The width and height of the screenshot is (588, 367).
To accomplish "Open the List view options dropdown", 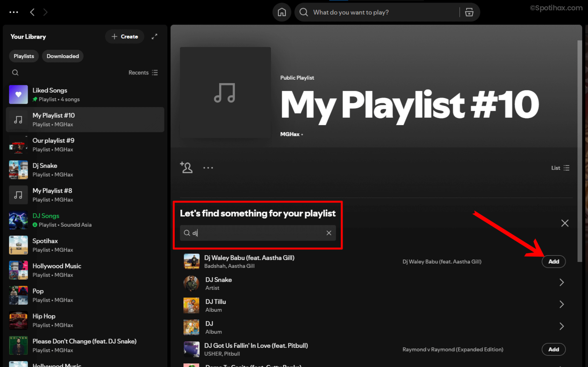I will click(560, 168).
